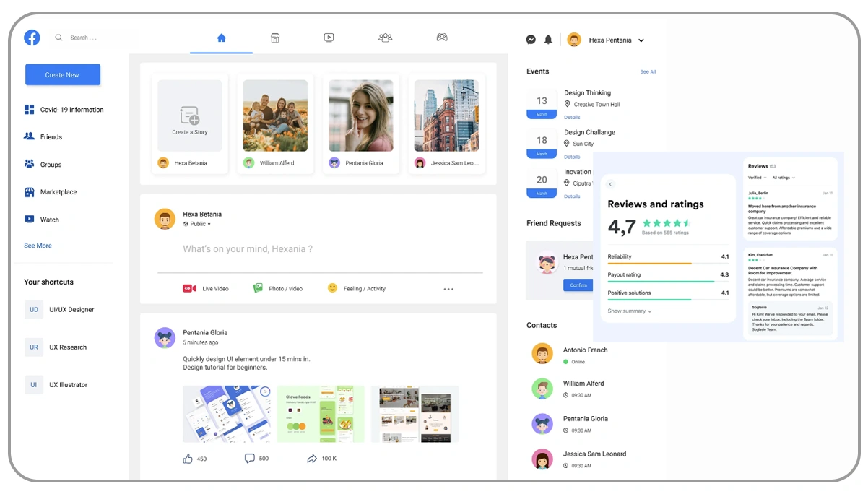Open Watch from the left sidebar
The height and width of the screenshot is (494, 868).
tap(29, 220)
